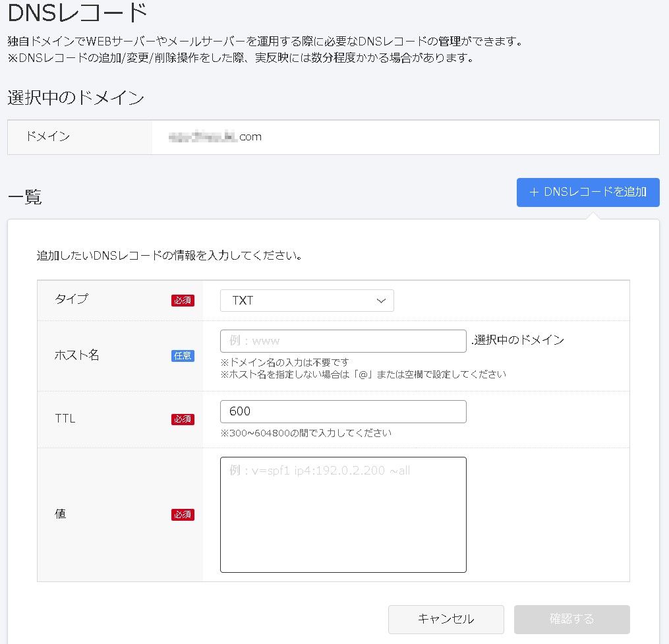Viewport: 669px width, 644px height.
Task: Click the タイプ row label
Action: (x=71, y=299)
